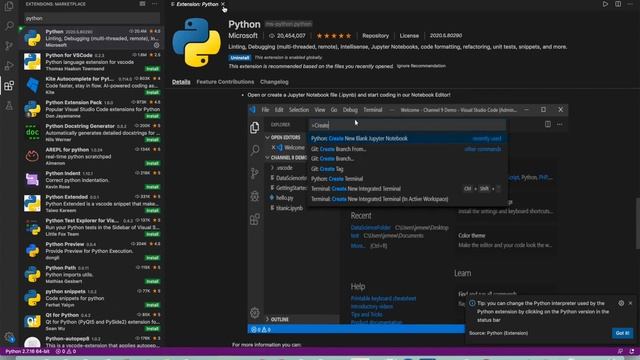Select the Extensions view icon
The width and height of the screenshot is (640, 360).
pos(9,85)
